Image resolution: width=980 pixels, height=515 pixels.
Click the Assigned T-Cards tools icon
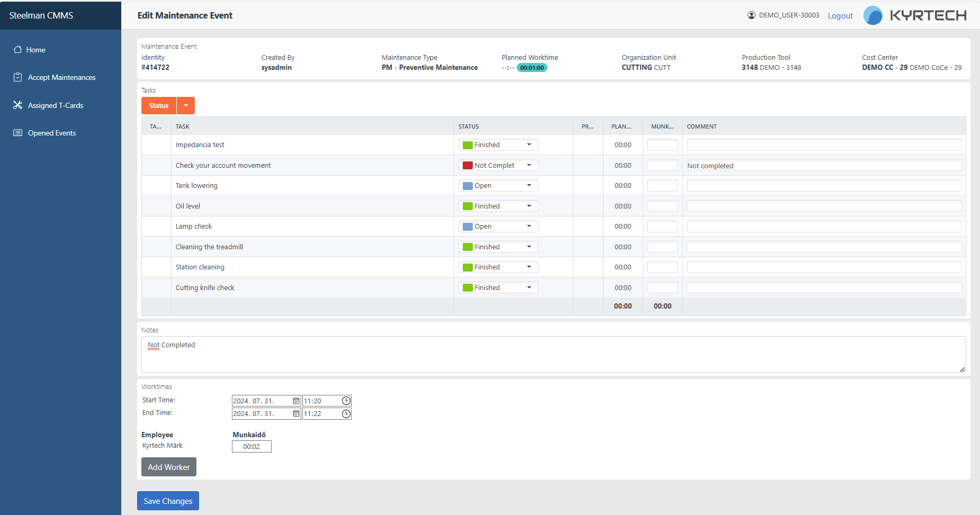click(17, 105)
